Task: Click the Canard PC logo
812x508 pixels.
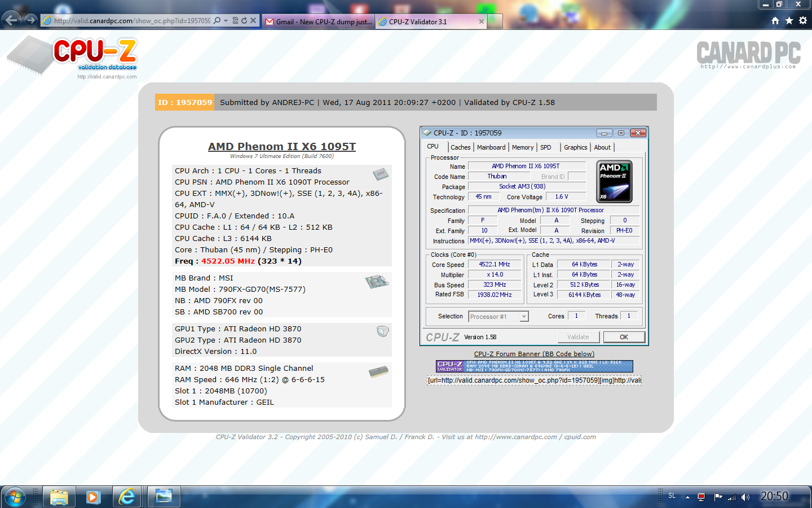Action: click(x=748, y=55)
